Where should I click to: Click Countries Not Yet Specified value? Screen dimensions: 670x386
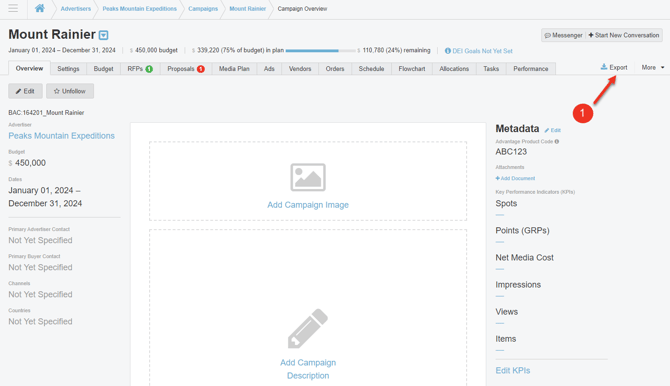(40, 321)
